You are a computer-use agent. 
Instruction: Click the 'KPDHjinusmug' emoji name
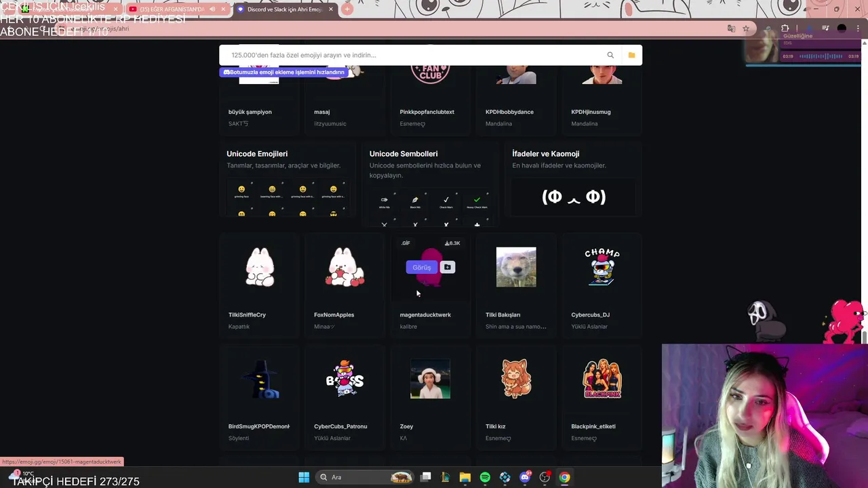point(591,112)
